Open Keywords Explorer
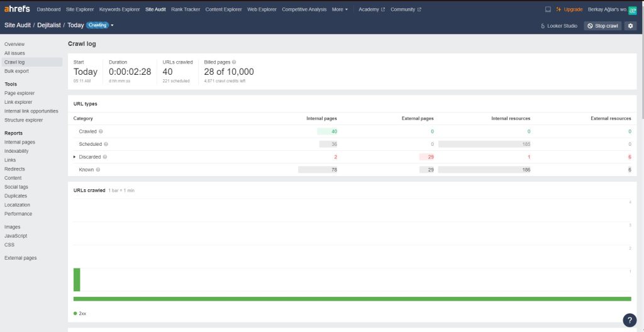Image resolution: width=644 pixels, height=332 pixels. [x=119, y=9]
